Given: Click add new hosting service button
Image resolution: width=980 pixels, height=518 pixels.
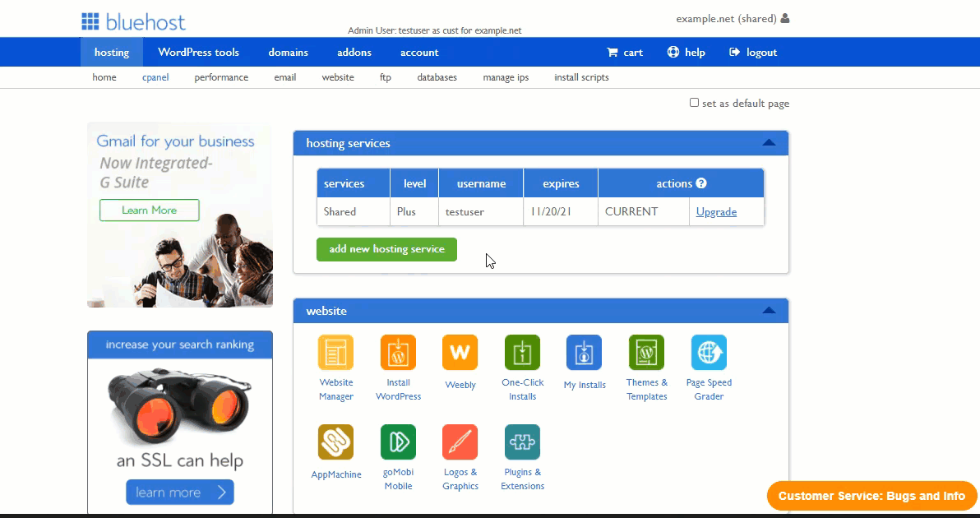Looking at the screenshot, I should (387, 249).
